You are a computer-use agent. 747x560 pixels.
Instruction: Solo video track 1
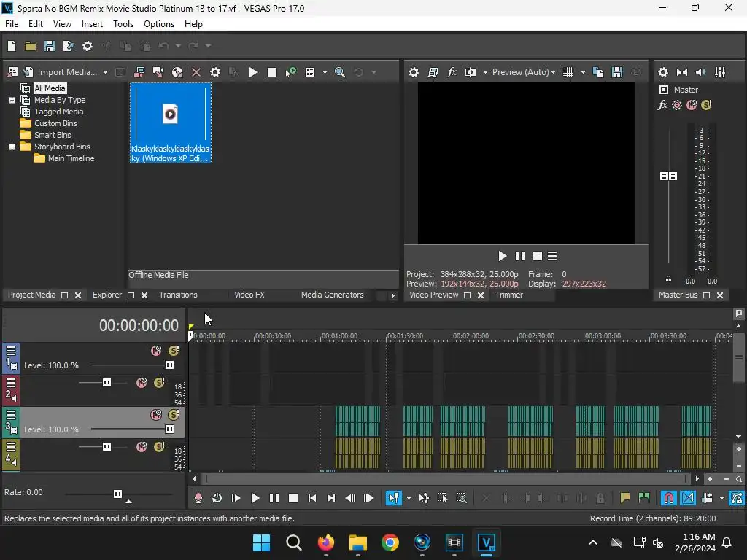tap(174, 351)
